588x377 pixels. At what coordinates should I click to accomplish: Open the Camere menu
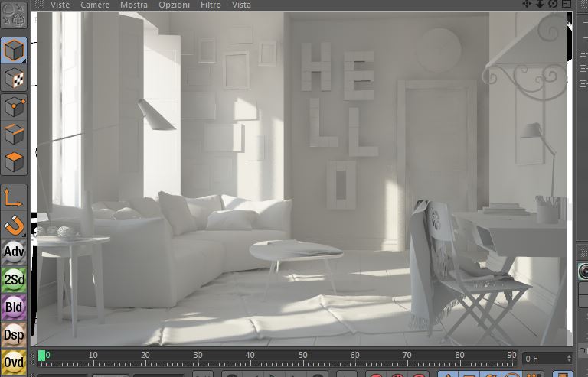[95, 5]
